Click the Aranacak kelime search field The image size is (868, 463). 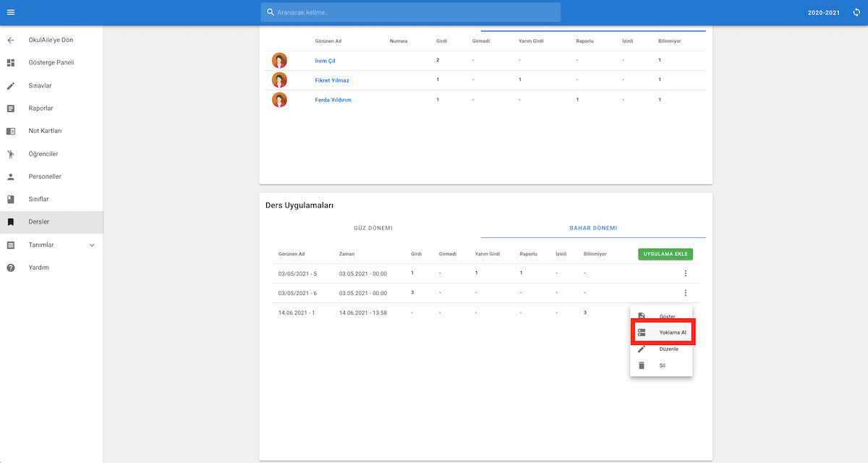pos(411,12)
